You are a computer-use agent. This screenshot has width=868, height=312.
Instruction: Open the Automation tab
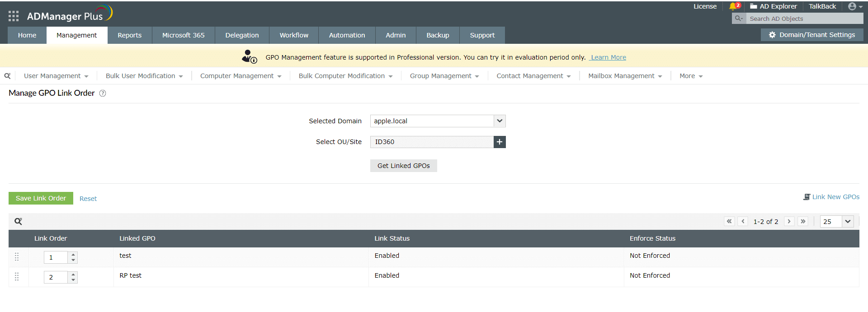[x=347, y=35]
